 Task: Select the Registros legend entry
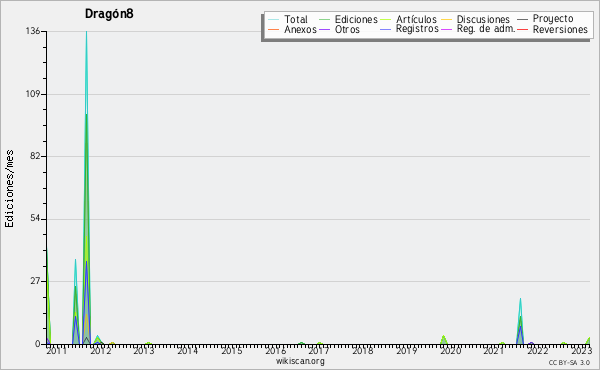(x=409, y=29)
